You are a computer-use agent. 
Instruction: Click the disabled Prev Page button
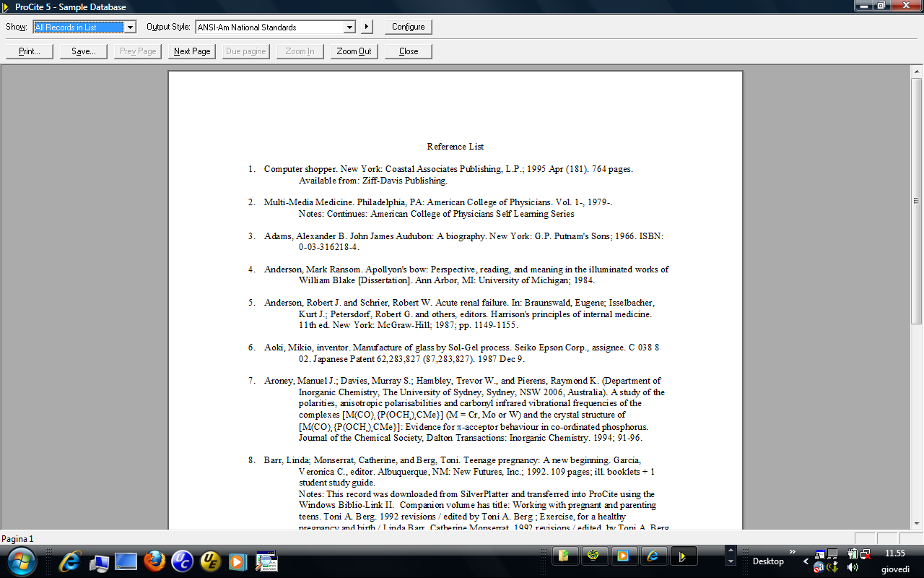(x=138, y=51)
